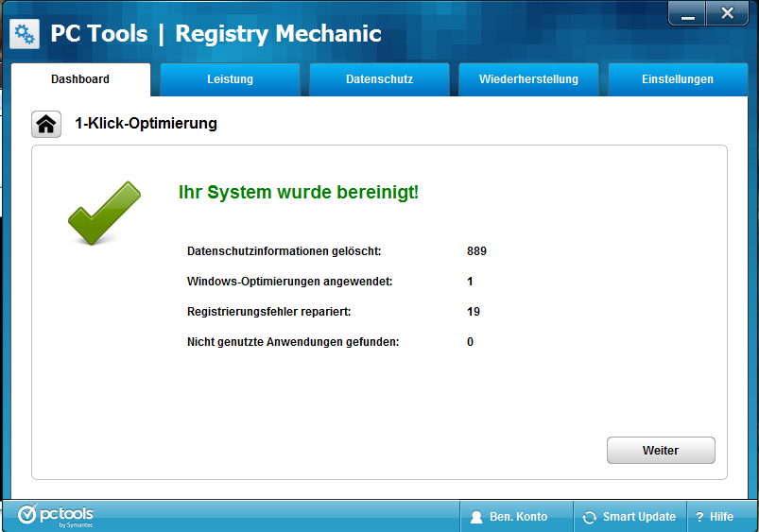The width and height of the screenshot is (759, 532).
Task: Open the Leistung tab
Action: 230,79
